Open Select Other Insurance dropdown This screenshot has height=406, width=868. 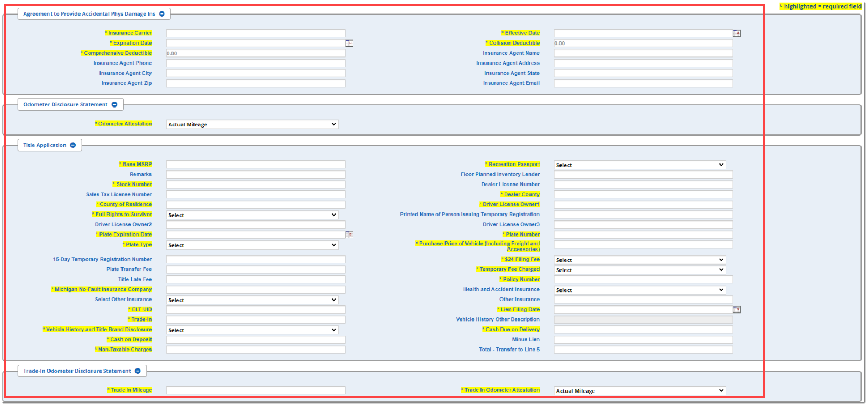[x=252, y=300]
